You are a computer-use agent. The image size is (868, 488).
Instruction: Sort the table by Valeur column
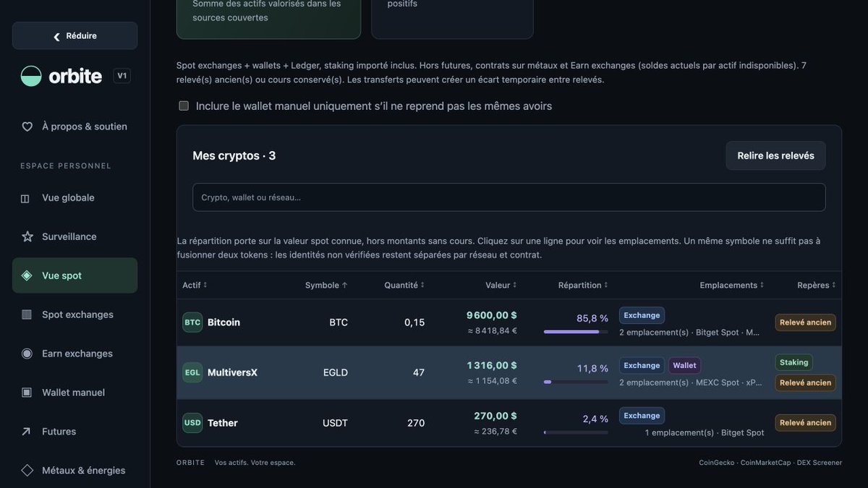[501, 285]
